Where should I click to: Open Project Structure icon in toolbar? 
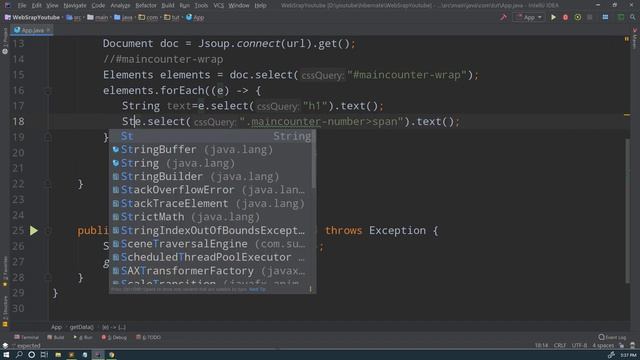click(x=605, y=18)
